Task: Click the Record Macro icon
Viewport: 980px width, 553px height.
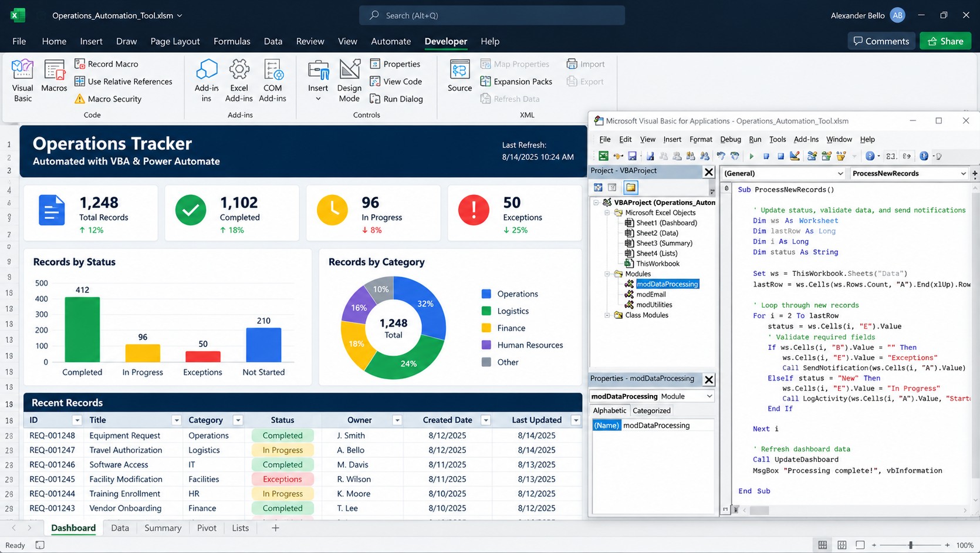Action: (x=80, y=63)
